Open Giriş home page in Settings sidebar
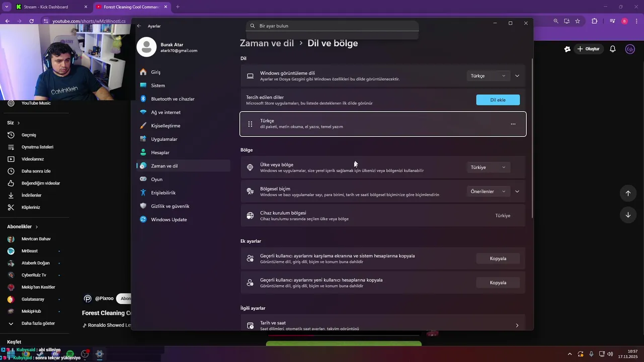 pyautogui.click(x=183, y=72)
